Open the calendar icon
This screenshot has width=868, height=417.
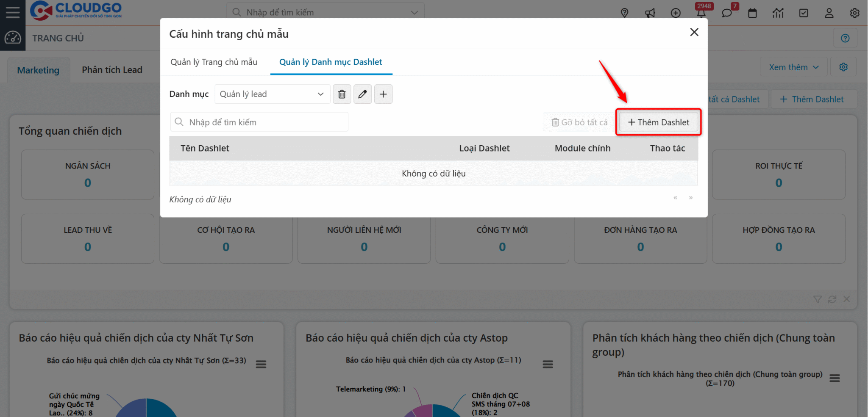coord(752,13)
